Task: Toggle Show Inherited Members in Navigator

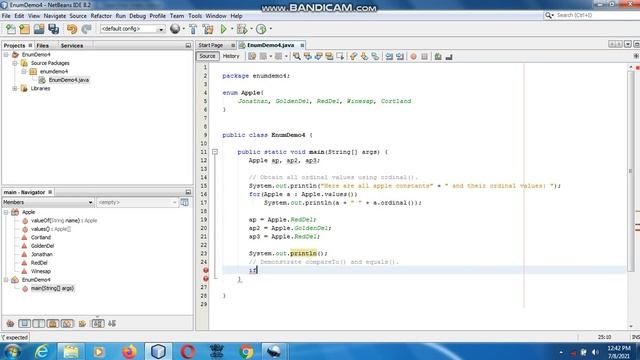Action: [x=10, y=324]
